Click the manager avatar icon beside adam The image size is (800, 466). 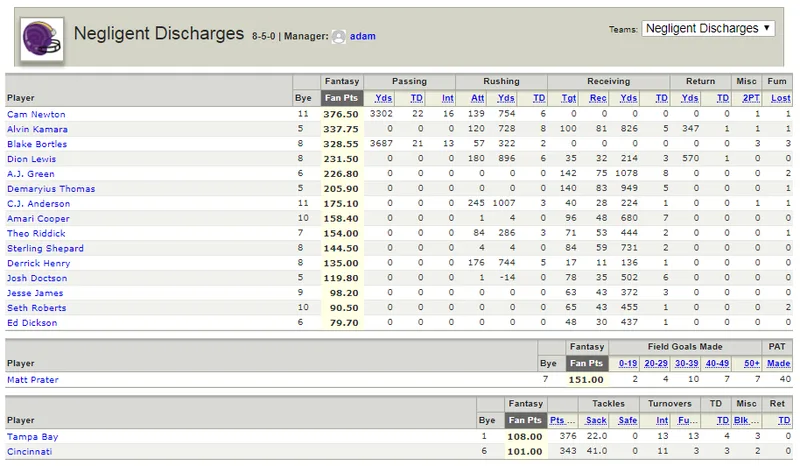(x=339, y=36)
